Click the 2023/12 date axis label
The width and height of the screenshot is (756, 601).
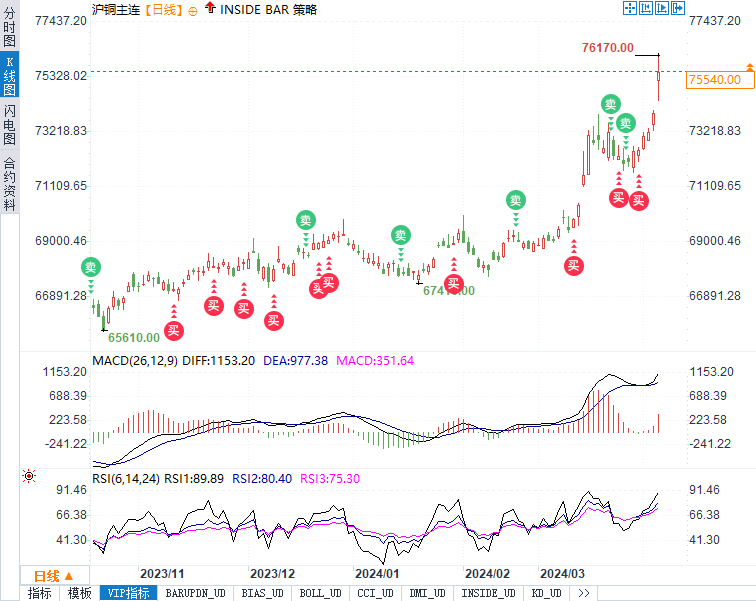[272, 574]
